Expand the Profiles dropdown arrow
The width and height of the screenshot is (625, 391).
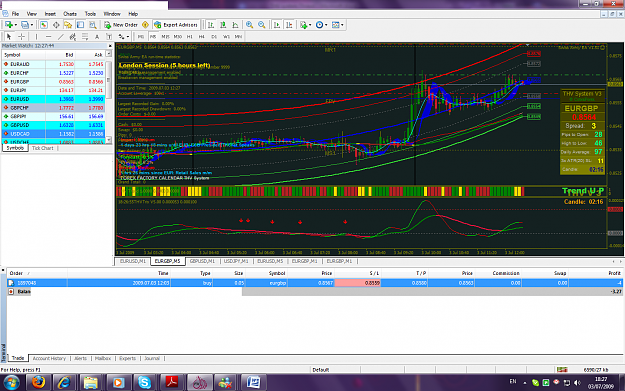click(32, 25)
